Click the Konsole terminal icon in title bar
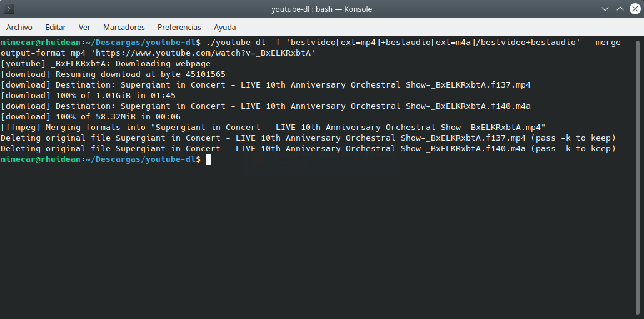Viewport: 644px width, 319px height. pyautogui.click(x=9, y=9)
